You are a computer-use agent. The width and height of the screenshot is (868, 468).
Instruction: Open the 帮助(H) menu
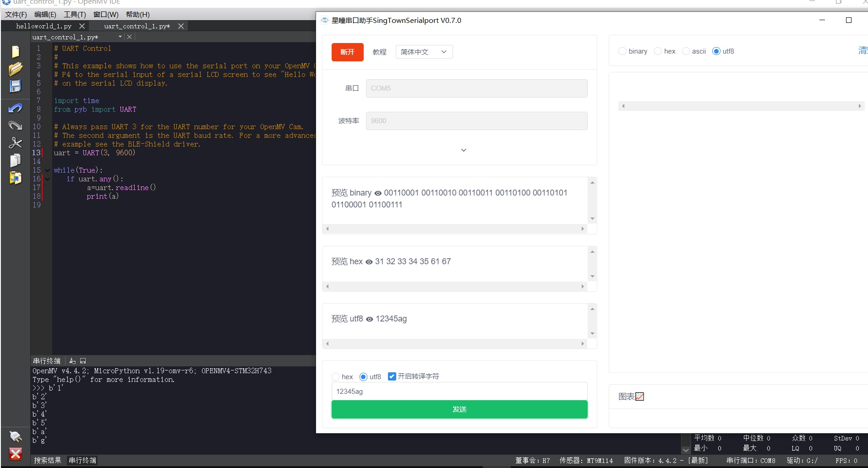tap(138, 14)
